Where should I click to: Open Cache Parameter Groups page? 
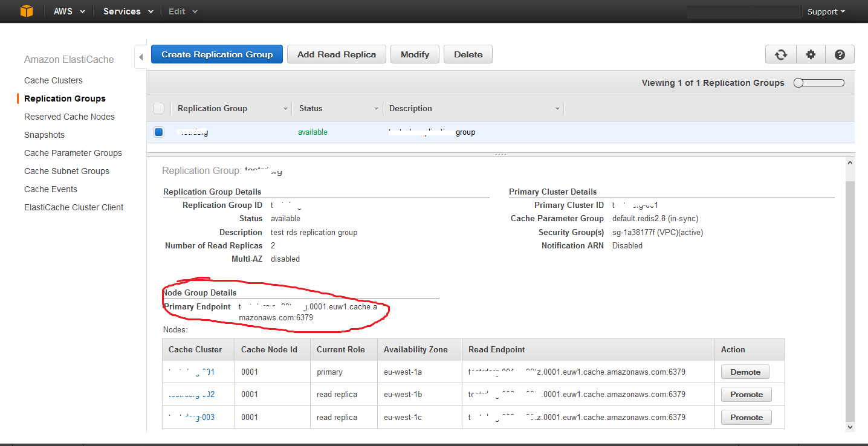click(73, 153)
